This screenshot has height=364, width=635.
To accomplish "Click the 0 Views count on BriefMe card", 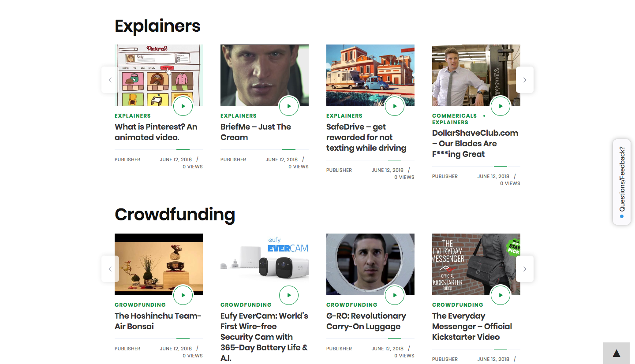I will click(x=299, y=167).
